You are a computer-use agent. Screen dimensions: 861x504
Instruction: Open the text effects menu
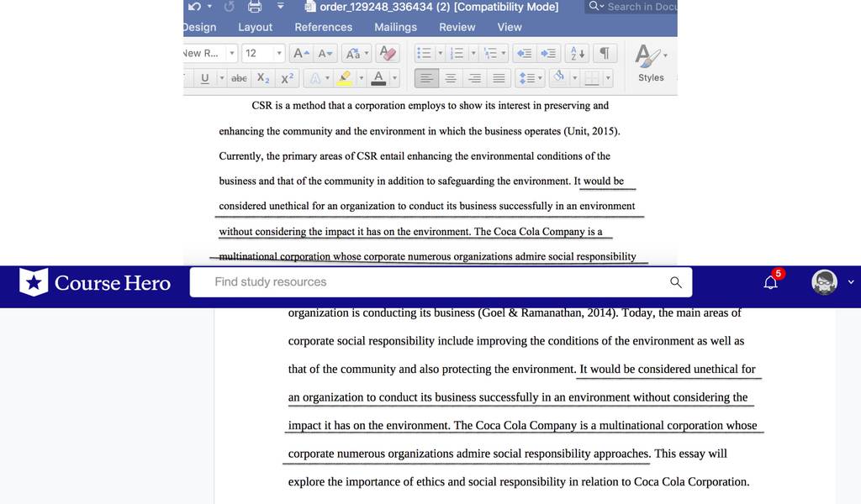tap(319, 78)
